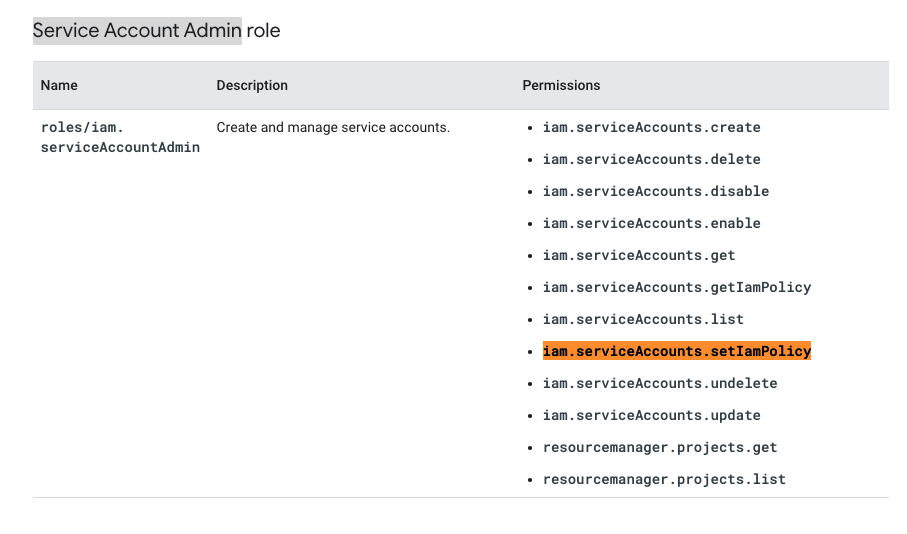Click the roles/iam.serviceAccountAdmin role name
Viewport: 907px width, 534px height.
120,138
